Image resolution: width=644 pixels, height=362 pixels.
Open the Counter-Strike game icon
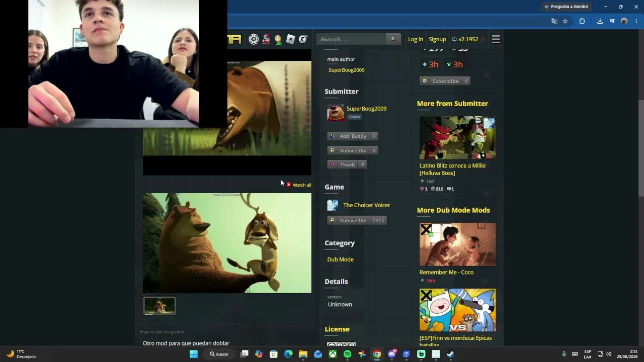pyautogui.click(x=302, y=39)
